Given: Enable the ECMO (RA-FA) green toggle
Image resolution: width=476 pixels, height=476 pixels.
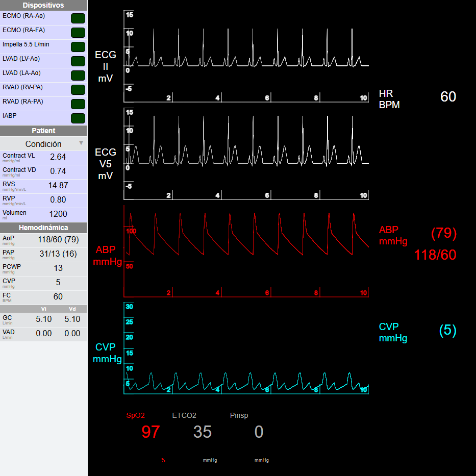Looking at the screenshot, I should [78, 33].
